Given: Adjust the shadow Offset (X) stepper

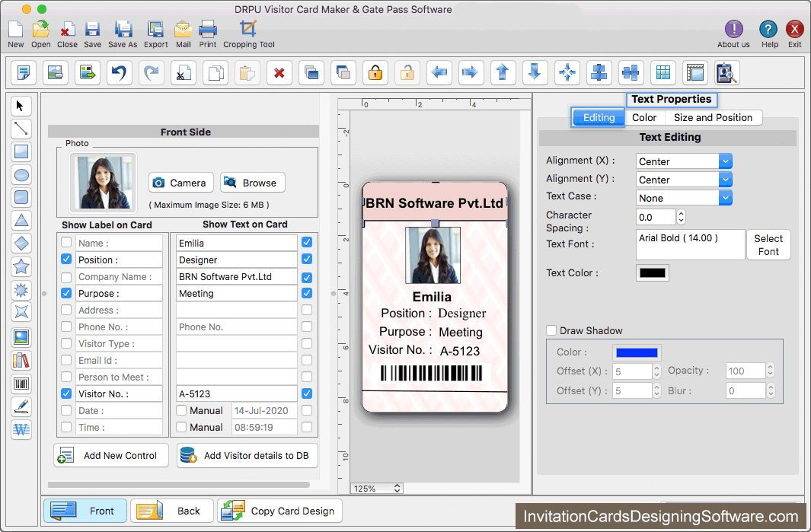Looking at the screenshot, I should (657, 371).
